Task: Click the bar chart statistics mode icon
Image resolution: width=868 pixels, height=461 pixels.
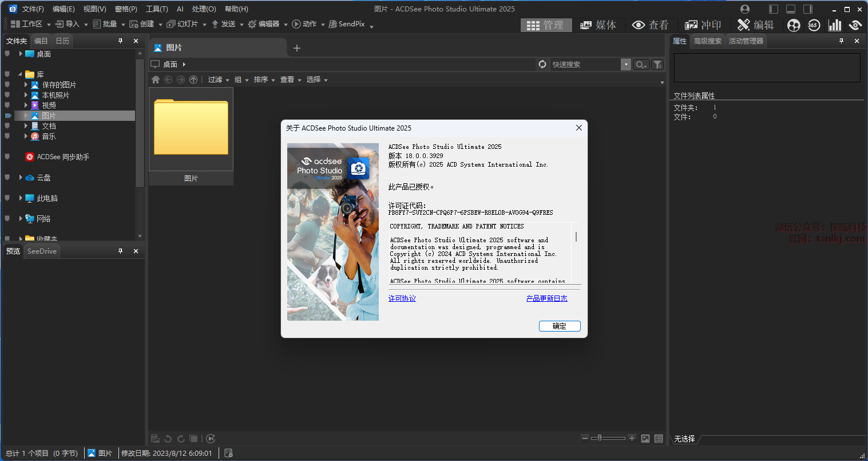Action: point(835,25)
